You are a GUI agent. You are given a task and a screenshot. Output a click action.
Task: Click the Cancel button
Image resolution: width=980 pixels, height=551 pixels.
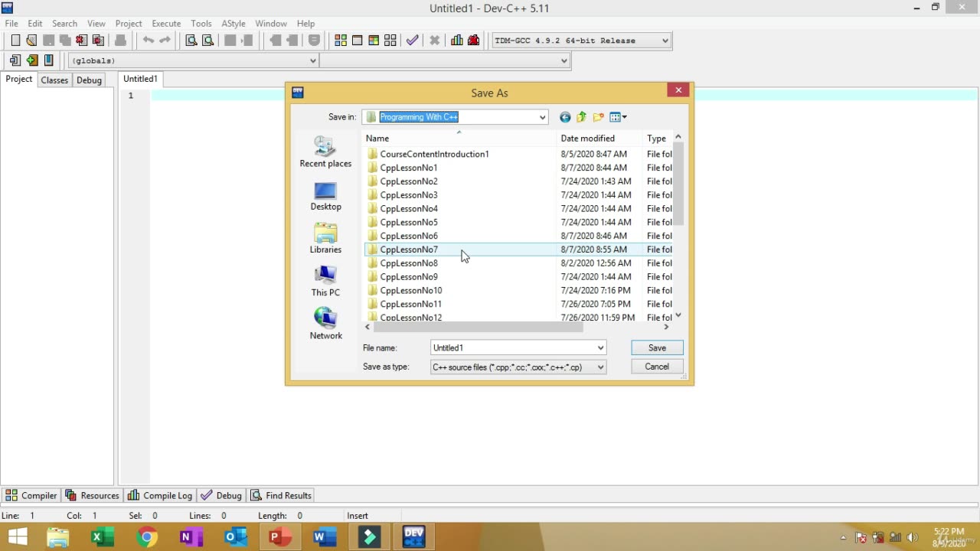click(657, 367)
